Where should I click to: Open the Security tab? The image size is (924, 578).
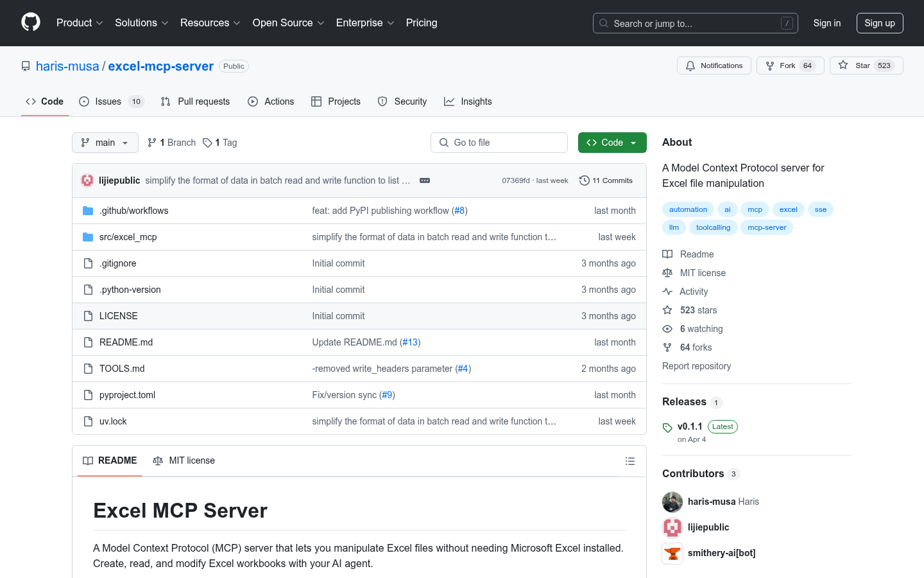(402, 101)
